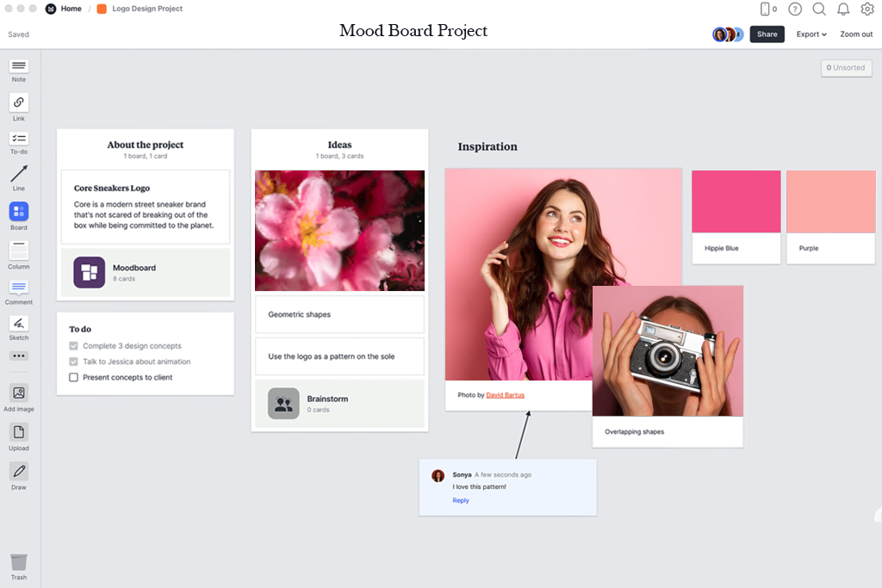Select the pink flower image
Screen dimensions: 882x588
coord(339,231)
